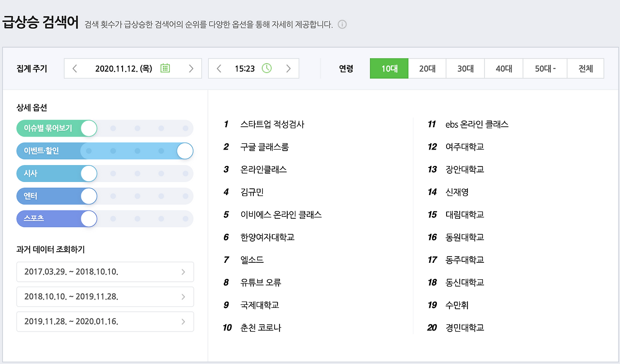Expand past data 2019.11.28. ~ 2020.01.16.
The image size is (620, 364).
coord(105,321)
